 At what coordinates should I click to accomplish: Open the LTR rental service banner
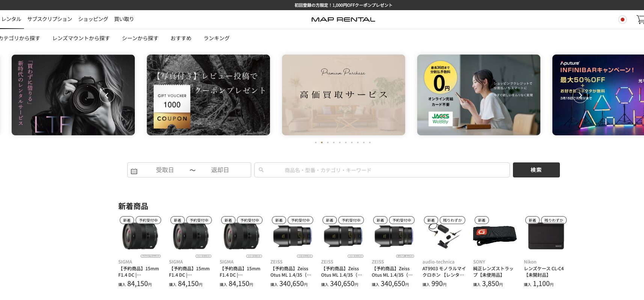pos(73,95)
